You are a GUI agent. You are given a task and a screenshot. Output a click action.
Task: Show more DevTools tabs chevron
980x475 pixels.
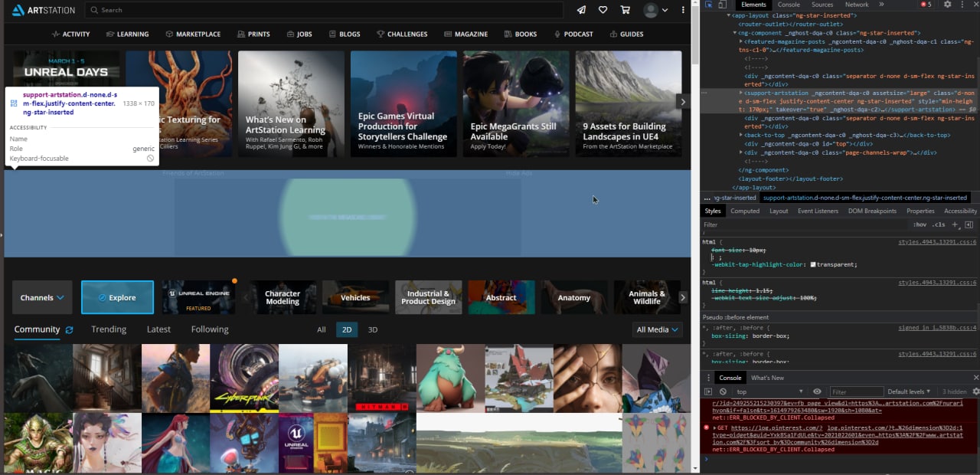point(881,5)
